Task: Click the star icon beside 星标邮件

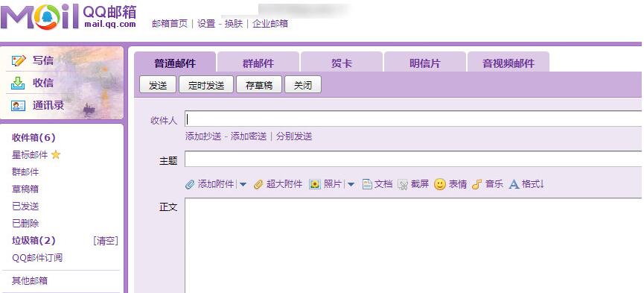Action: (56, 155)
